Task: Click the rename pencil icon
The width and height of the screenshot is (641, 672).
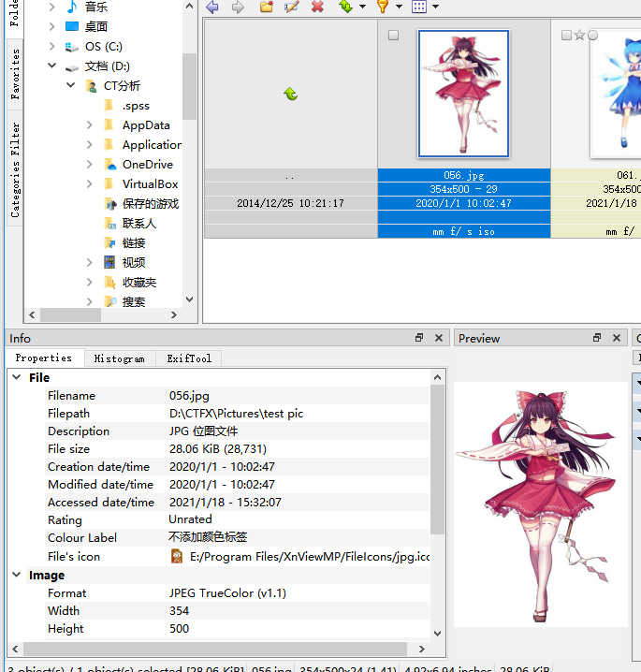Action: [291, 7]
